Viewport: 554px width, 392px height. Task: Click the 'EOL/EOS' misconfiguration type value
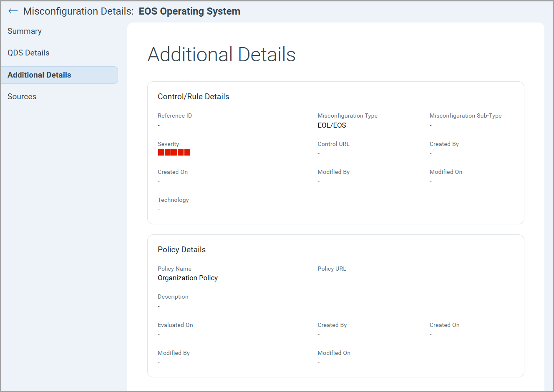[332, 125]
